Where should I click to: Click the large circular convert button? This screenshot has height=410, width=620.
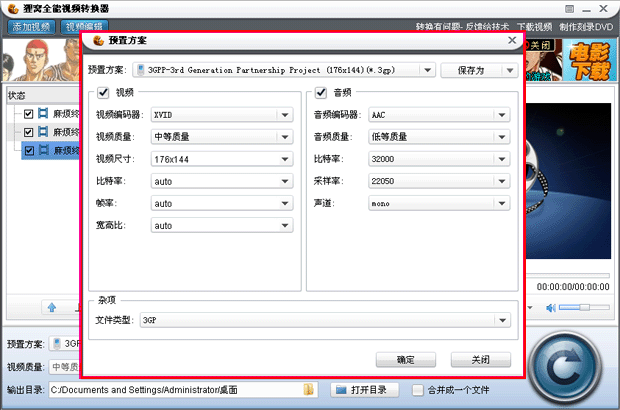[x=572, y=361]
